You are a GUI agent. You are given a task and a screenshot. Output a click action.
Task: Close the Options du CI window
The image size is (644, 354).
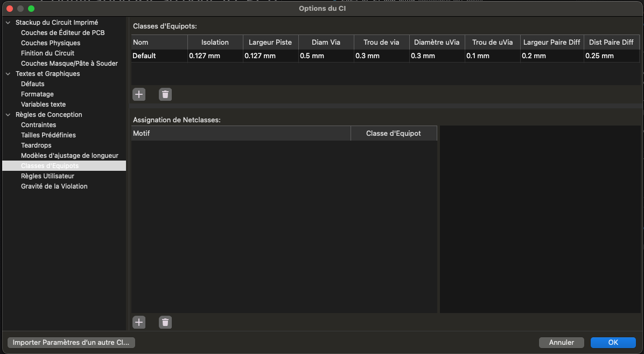[x=10, y=9]
